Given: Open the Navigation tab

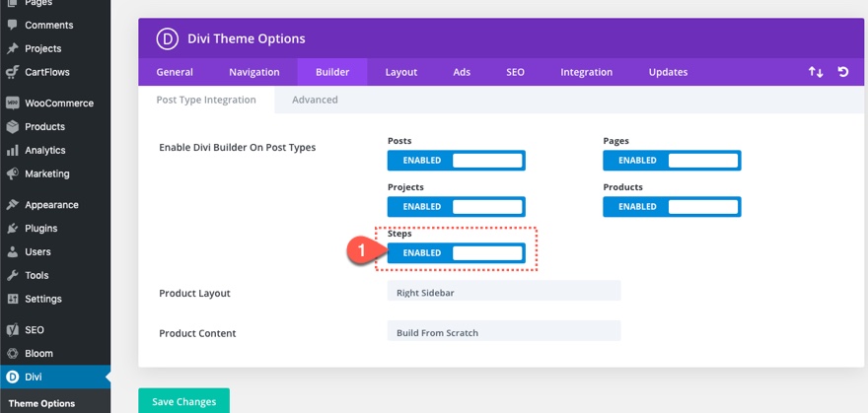Looking at the screenshot, I should point(254,72).
